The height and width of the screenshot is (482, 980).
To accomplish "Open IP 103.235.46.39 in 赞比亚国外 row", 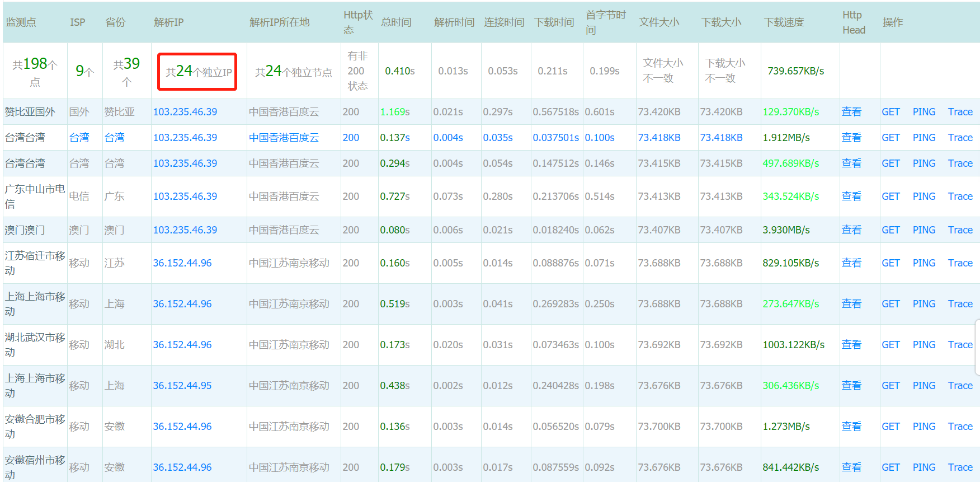I will point(185,112).
